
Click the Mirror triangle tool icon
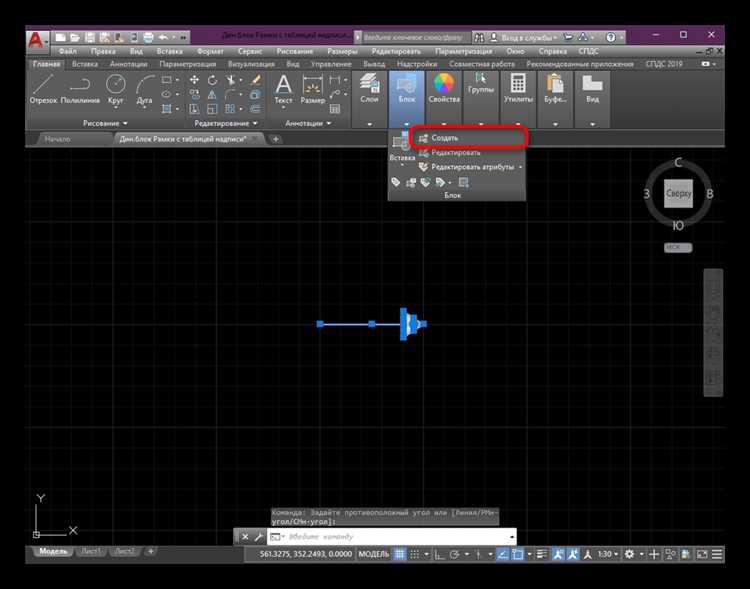pos(212,94)
